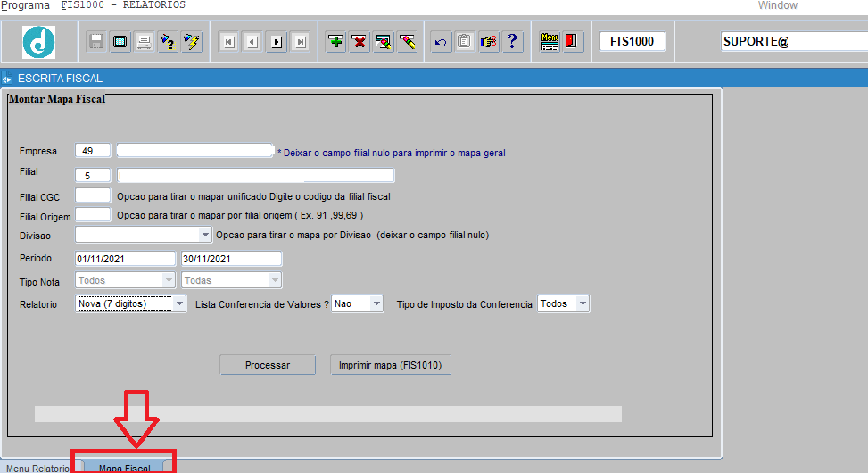Click the undo arrow toolbar icon
The height and width of the screenshot is (473, 868).
pyautogui.click(x=440, y=41)
